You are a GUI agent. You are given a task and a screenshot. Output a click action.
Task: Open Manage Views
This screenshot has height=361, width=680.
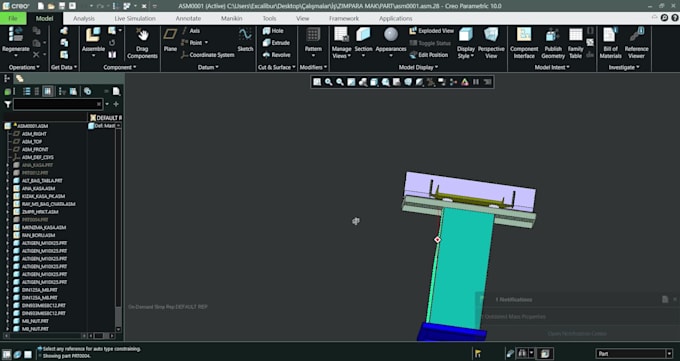(x=341, y=43)
